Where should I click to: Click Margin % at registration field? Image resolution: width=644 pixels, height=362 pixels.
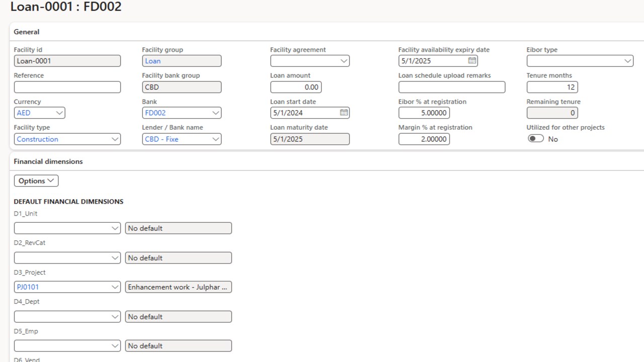coord(424,139)
